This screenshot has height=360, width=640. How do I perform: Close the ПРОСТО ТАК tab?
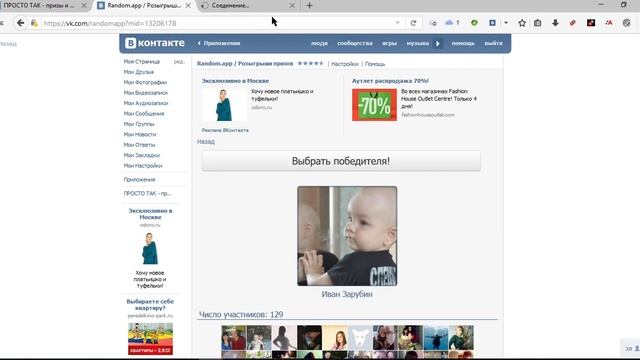click(84, 5)
